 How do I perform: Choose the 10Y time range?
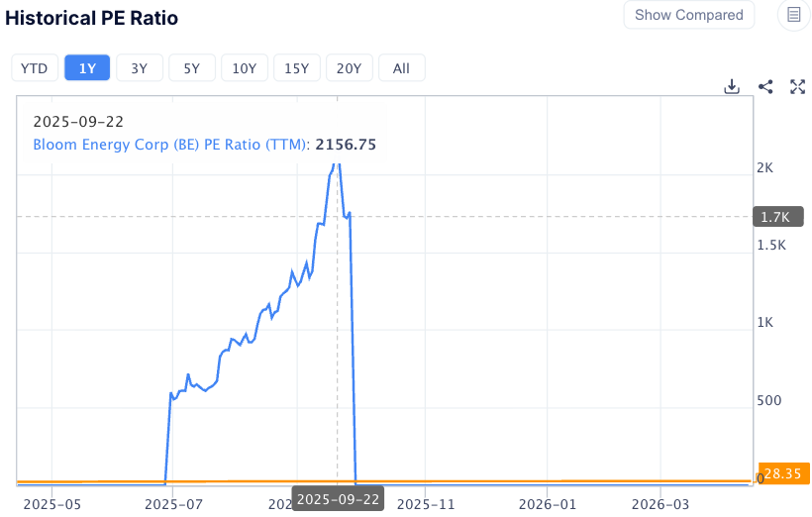[244, 68]
